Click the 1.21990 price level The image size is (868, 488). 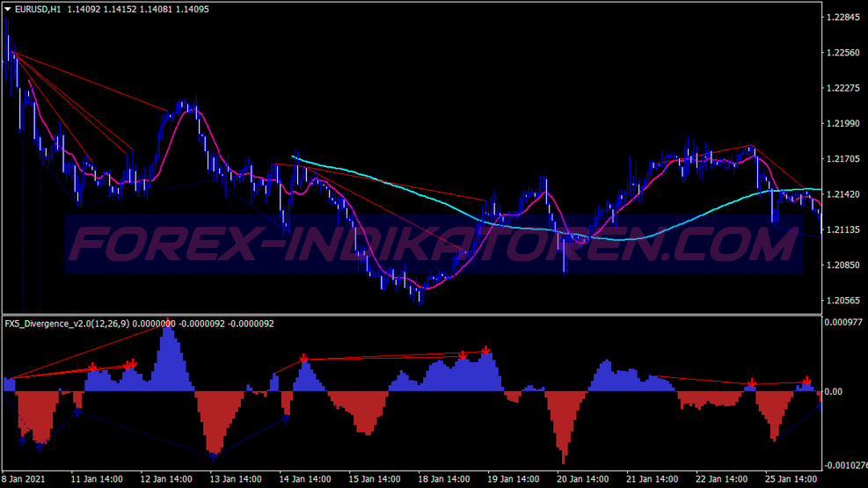click(x=843, y=123)
